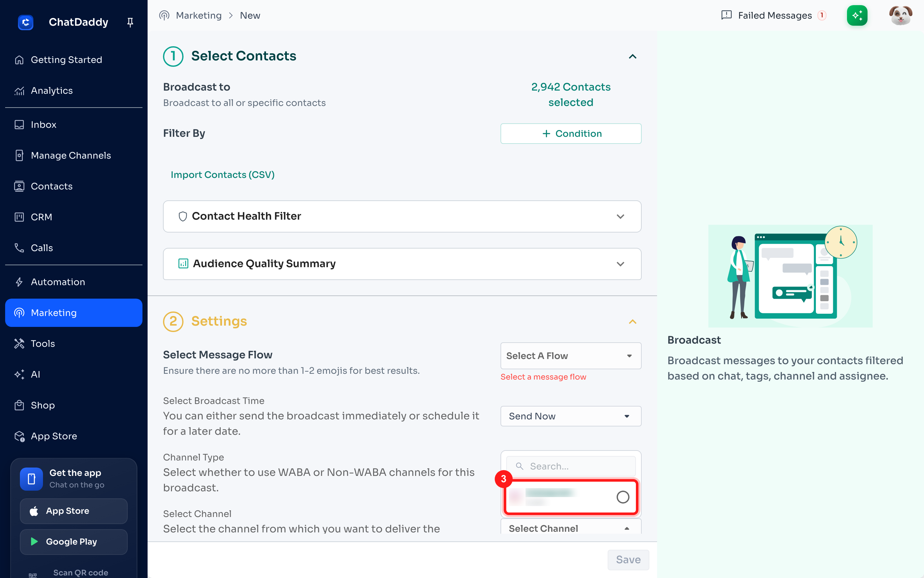Open the Select A Flow dropdown
The image size is (924, 578).
(x=571, y=356)
